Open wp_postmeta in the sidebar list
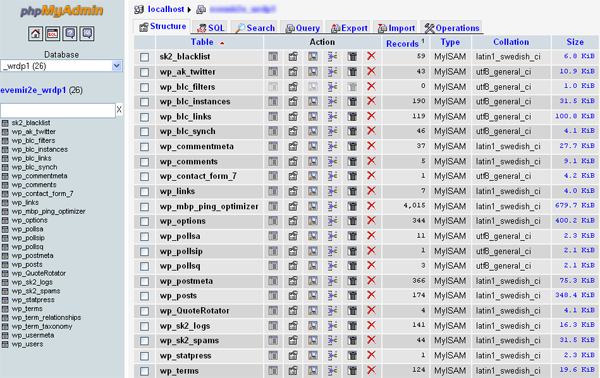This screenshot has height=378, width=600. 33,256
